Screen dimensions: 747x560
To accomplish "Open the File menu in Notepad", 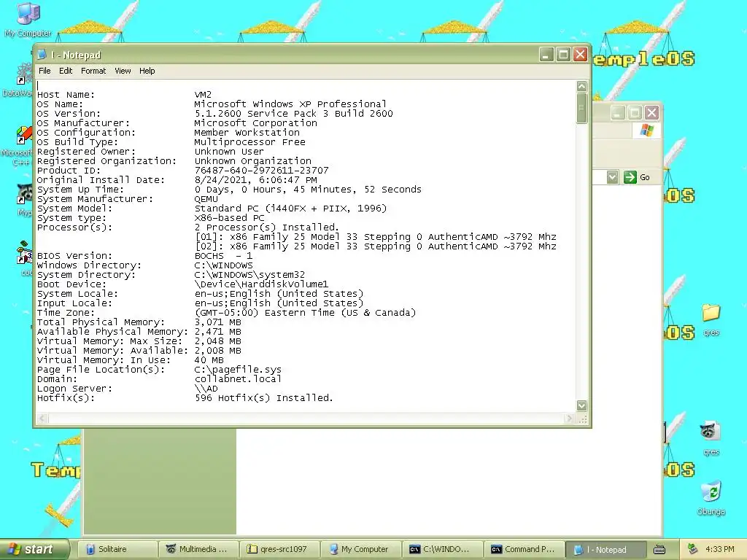I will click(x=44, y=71).
